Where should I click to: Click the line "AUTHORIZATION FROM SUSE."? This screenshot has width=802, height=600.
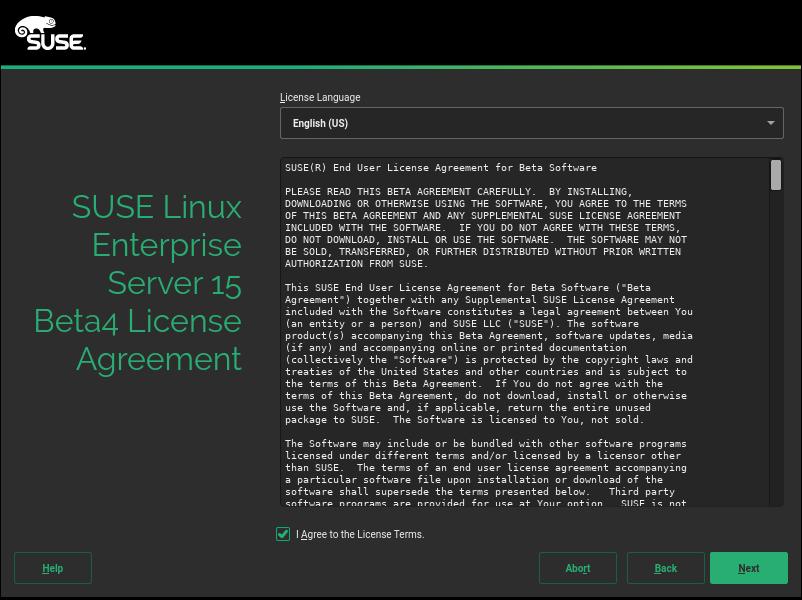click(x=357, y=264)
